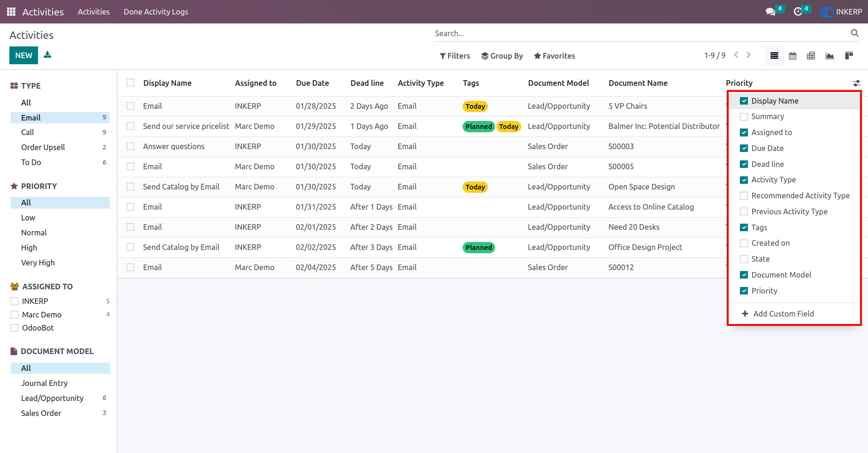
Task: Click the download export icon
Action: coord(47,55)
